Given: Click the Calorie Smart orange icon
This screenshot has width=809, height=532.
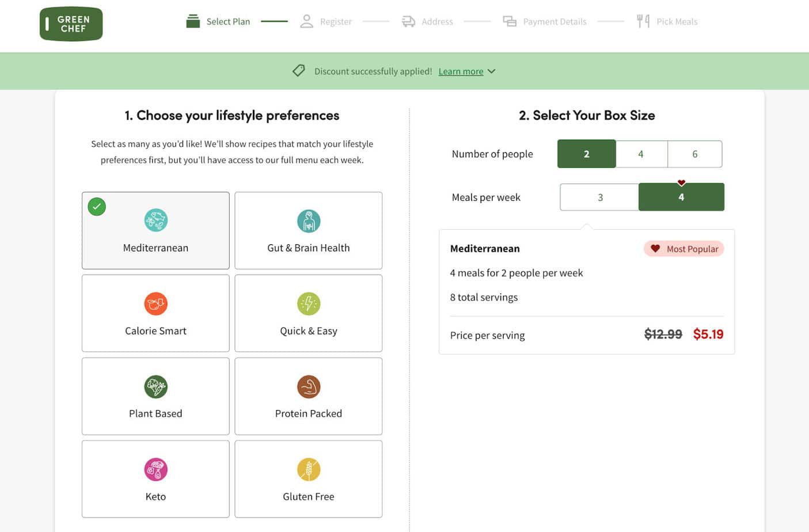Looking at the screenshot, I should tap(155, 303).
